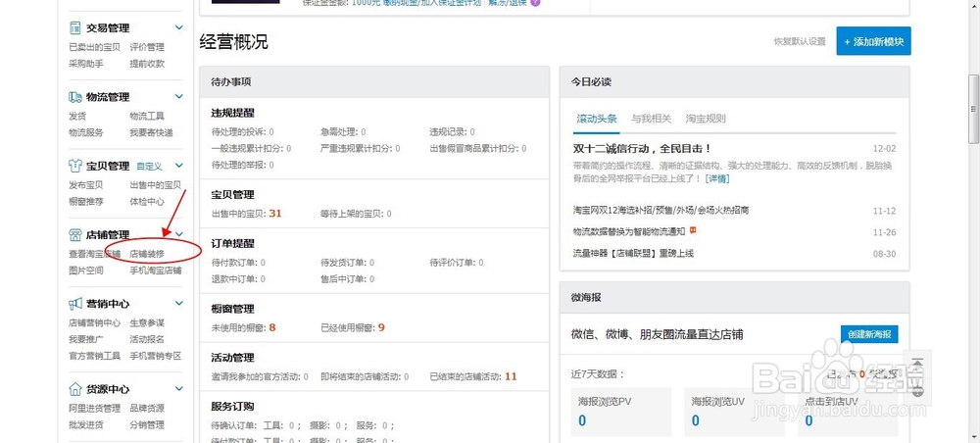
Task: Open 发布宝贝 link
Action: (86, 185)
